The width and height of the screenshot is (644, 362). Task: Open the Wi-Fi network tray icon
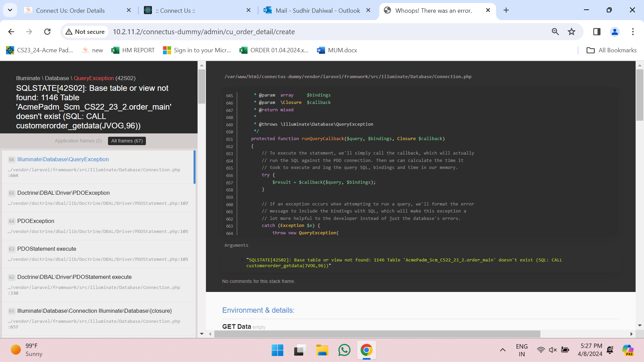point(541,350)
